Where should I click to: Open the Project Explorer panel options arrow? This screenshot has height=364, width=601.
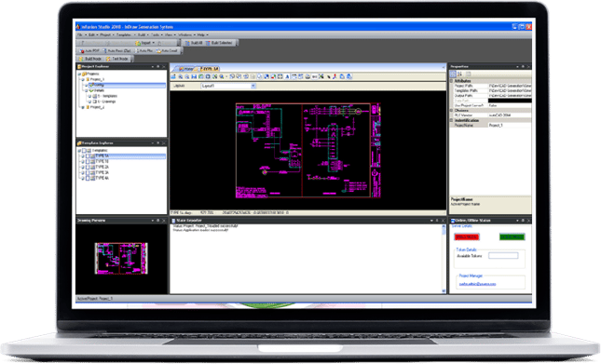click(x=152, y=67)
